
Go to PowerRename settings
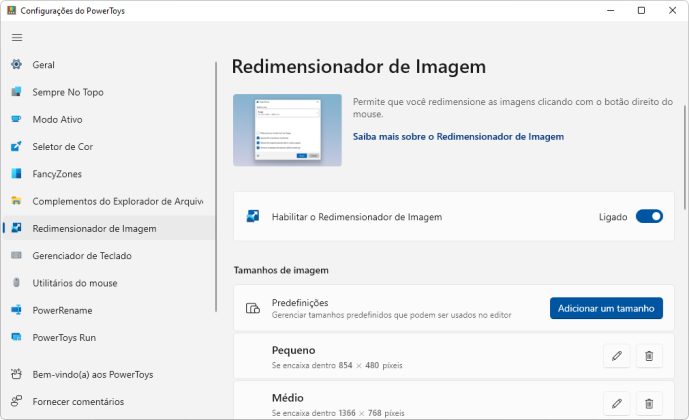(x=62, y=310)
